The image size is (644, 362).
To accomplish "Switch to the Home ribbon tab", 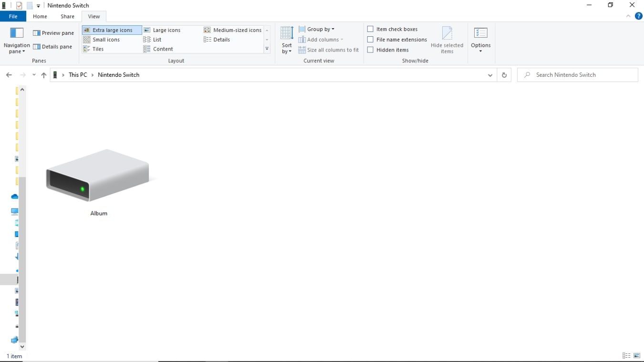I will pyautogui.click(x=40, y=16).
